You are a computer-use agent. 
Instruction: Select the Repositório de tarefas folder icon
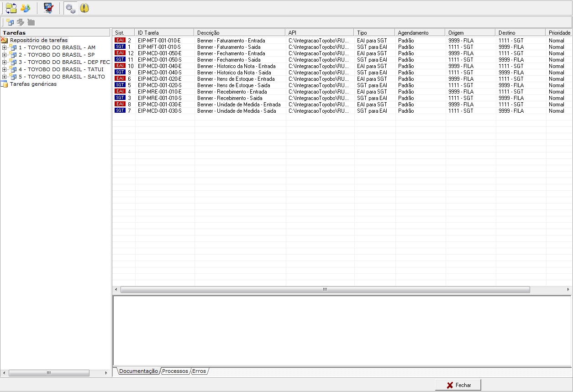click(x=5, y=40)
